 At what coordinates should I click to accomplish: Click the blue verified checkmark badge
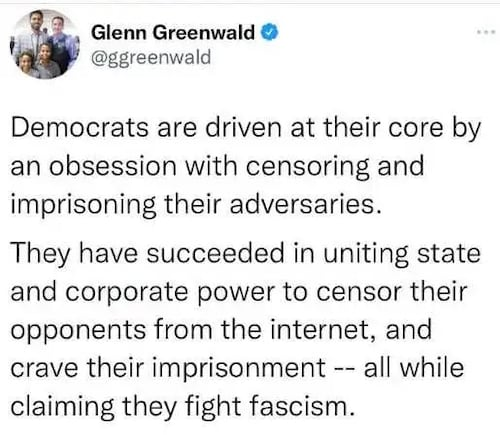coord(269,33)
